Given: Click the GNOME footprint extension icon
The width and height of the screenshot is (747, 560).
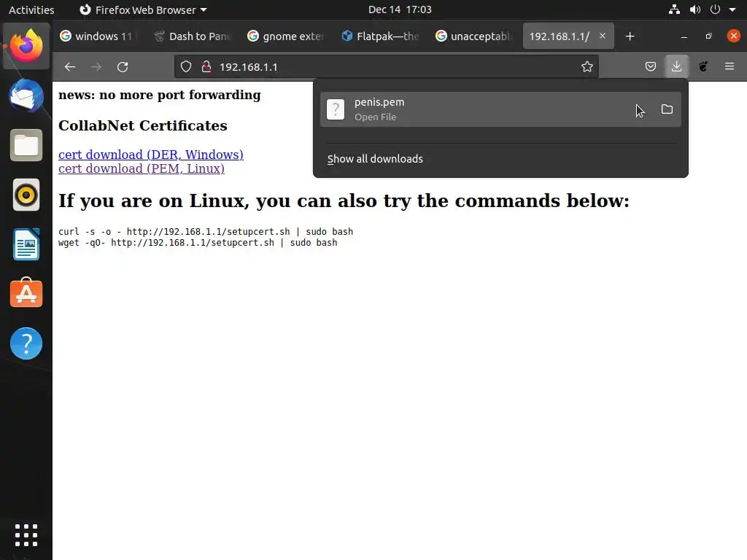Looking at the screenshot, I should click(703, 66).
